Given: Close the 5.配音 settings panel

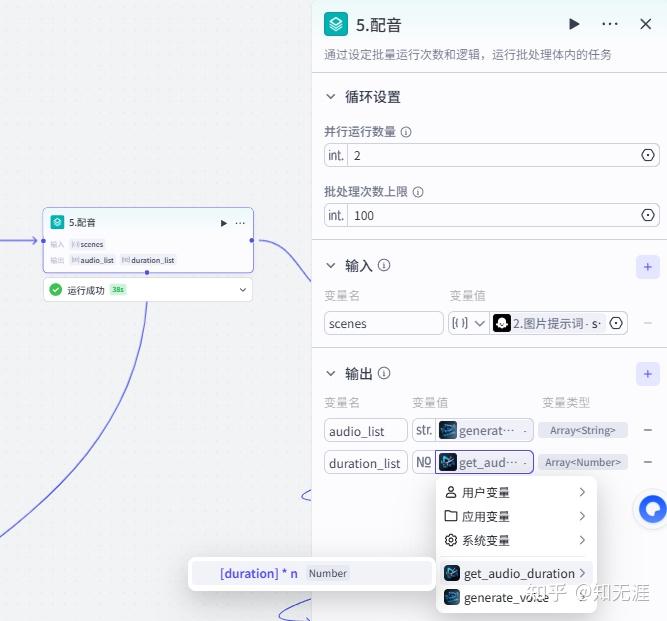Looking at the screenshot, I should pyautogui.click(x=645, y=24).
